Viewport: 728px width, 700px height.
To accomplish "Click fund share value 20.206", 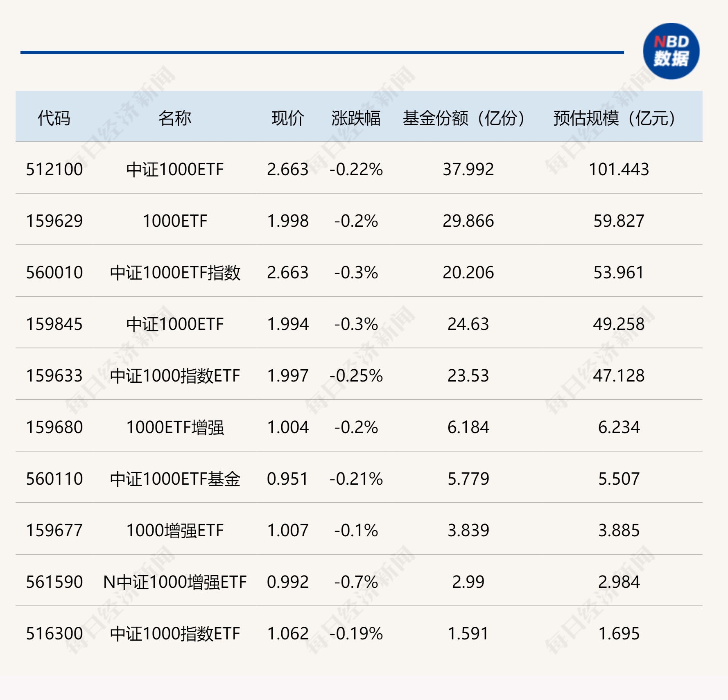I will (x=468, y=273).
